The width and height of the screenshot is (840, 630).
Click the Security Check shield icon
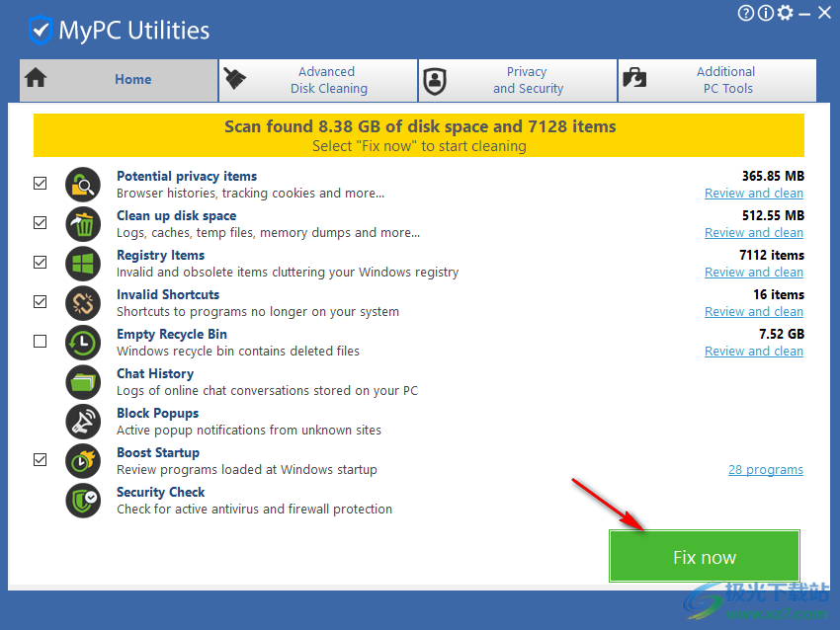click(83, 501)
